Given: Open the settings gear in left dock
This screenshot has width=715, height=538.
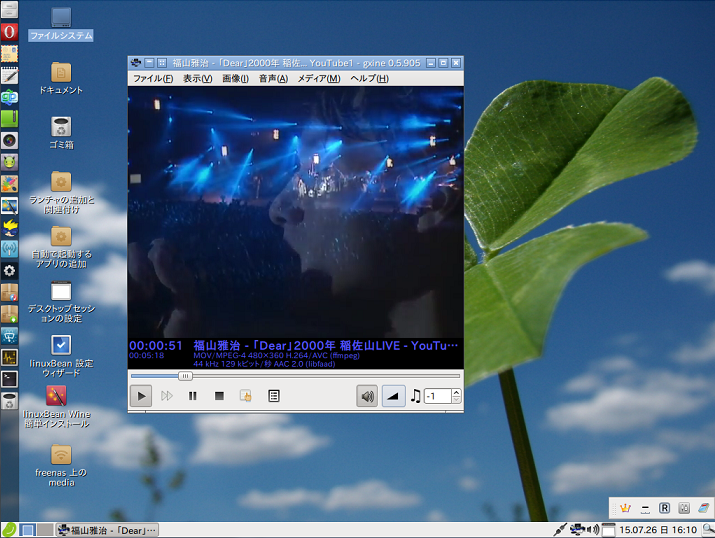Looking at the screenshot, I should tap(9, 270).
